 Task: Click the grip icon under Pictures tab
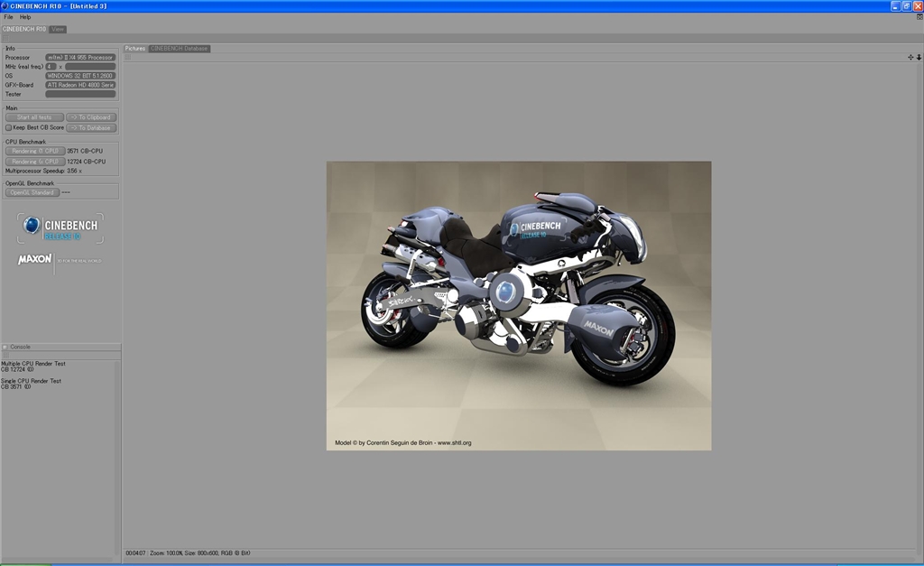pyautogui.click(x=127, y=58)
